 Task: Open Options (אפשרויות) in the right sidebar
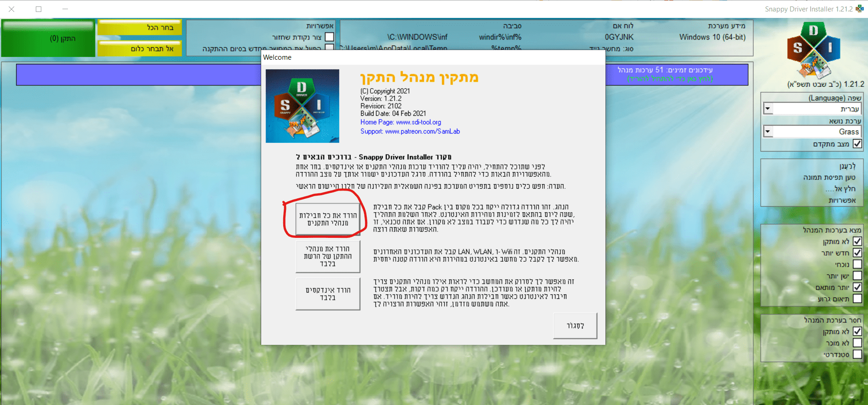coord(842,200)
